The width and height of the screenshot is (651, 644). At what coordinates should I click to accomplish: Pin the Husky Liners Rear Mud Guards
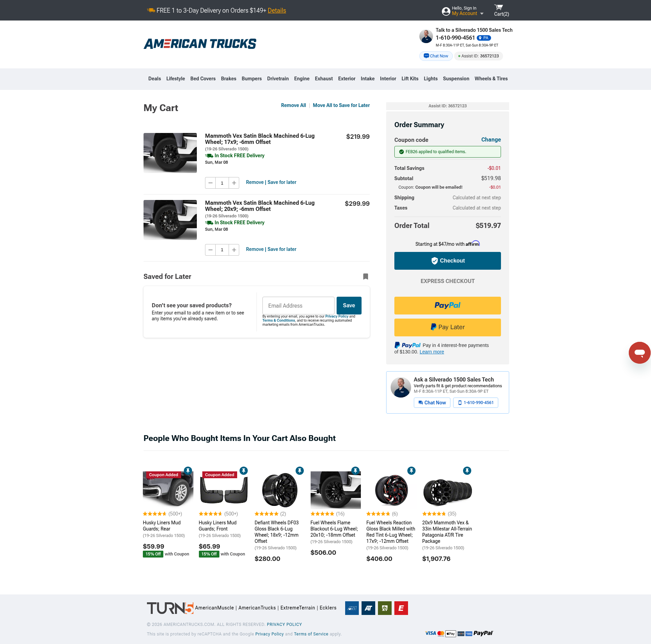click(x=188, y=471)
